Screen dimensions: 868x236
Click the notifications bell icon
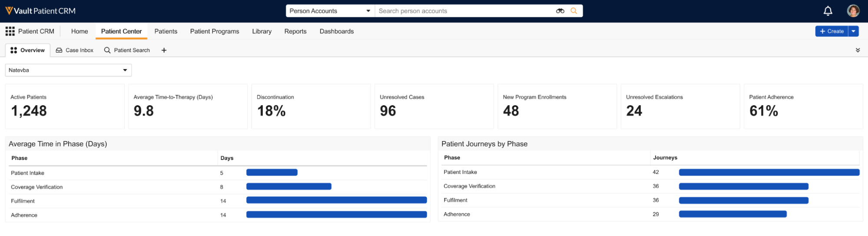pyautogui.click(x=828, y=11)
